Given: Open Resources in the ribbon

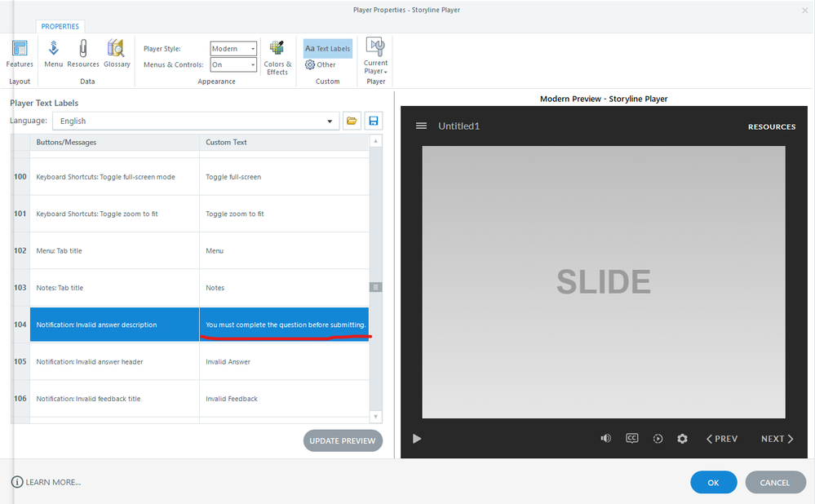Looking at the screenshot, I should pyautogui.click(x=83, y=54).
